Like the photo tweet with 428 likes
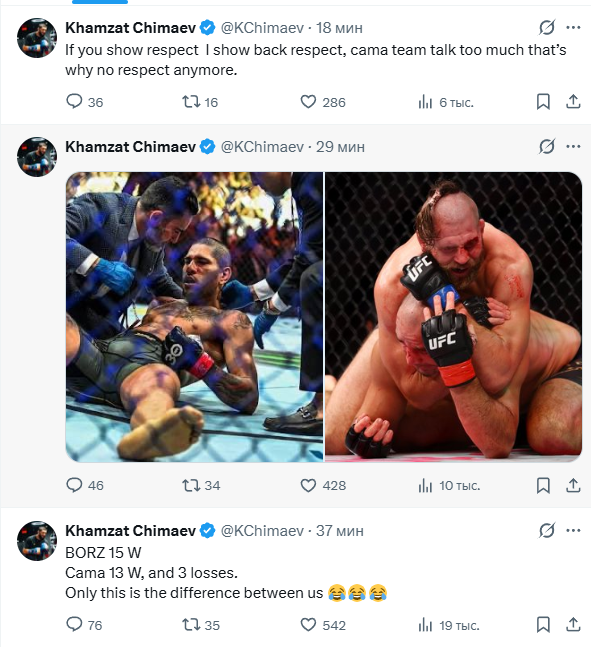The height and width of the screenshot is (647, 591). pyautogui.click(x=323, y=485)
